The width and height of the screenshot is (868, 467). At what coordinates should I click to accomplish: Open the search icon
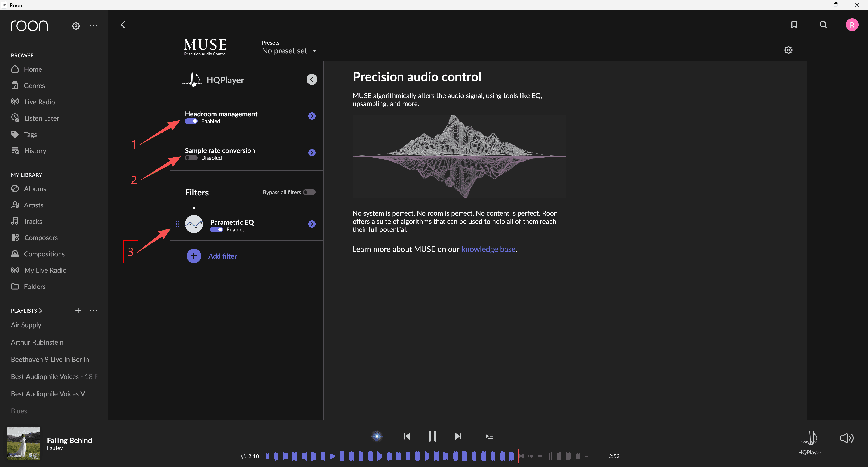pos(823,25)
